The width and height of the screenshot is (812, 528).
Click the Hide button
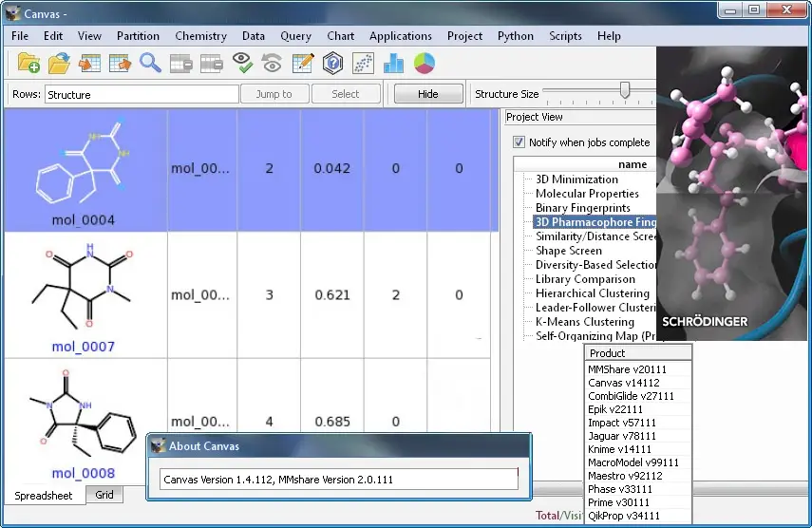click(x=427, y=94)
